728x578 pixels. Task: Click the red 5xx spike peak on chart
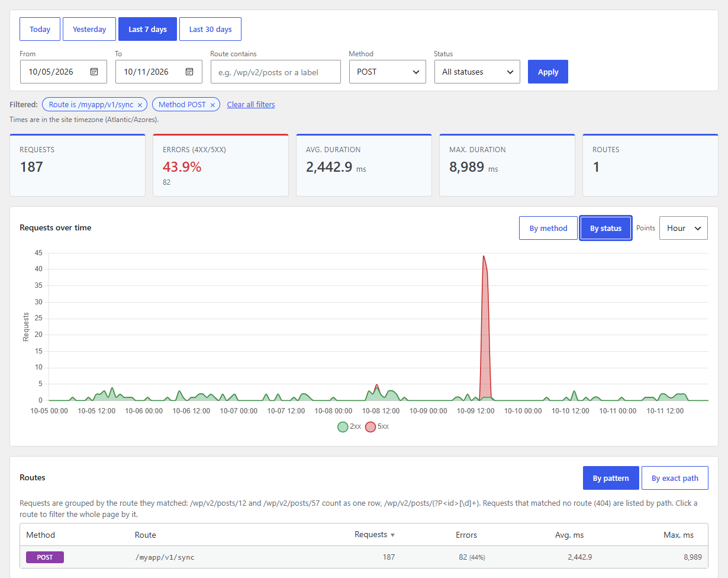(484, 256)
